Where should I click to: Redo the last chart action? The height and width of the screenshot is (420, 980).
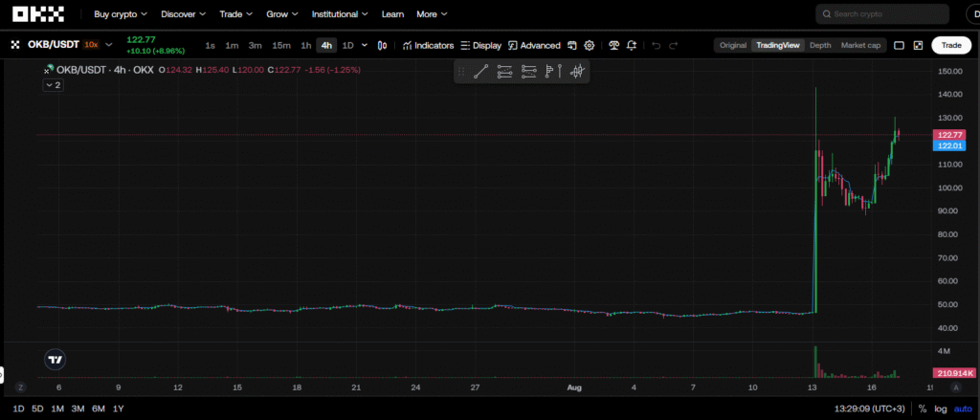[x=673, y=45]
